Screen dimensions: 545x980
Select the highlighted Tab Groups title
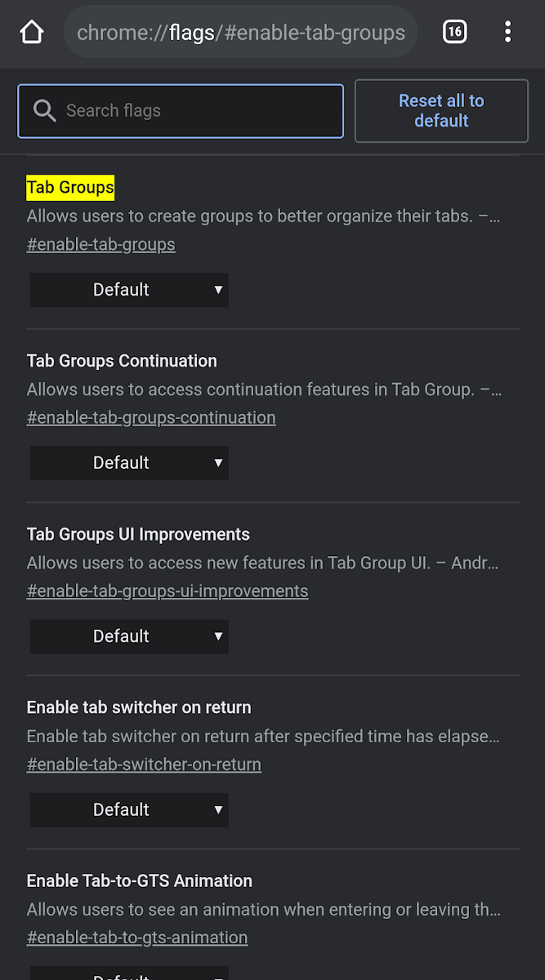(x=70, y=188)
